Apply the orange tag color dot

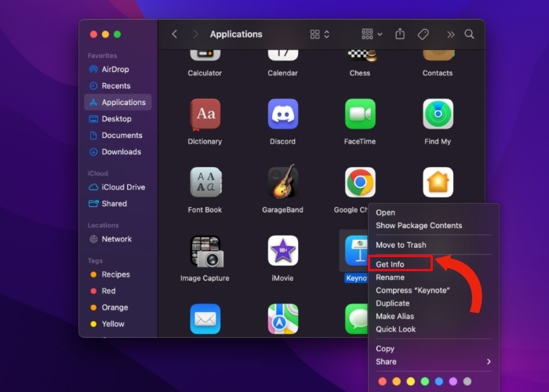click(396, 381)
